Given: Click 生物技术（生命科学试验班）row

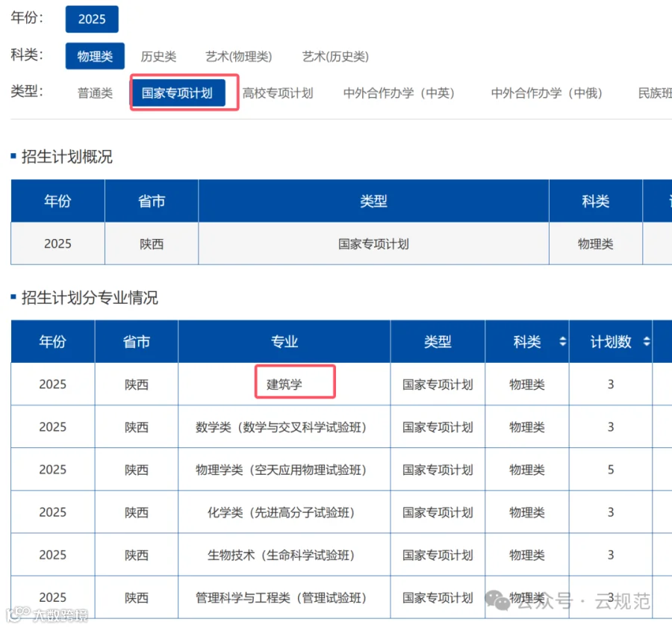Looking at the screenshot, I should coord(284,555).
